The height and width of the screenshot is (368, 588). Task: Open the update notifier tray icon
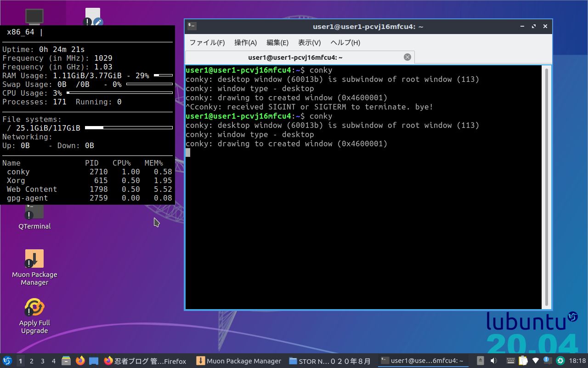(x=548, y=361)
